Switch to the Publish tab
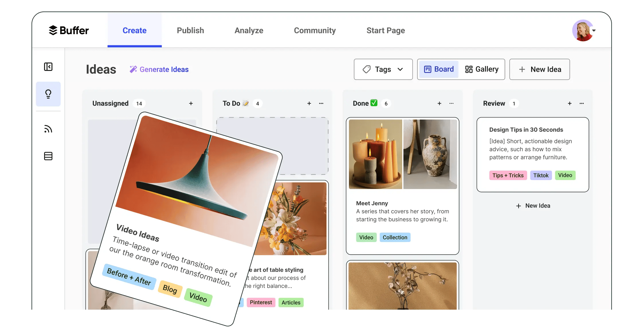The image size is (644, 328). pos(190,30)
